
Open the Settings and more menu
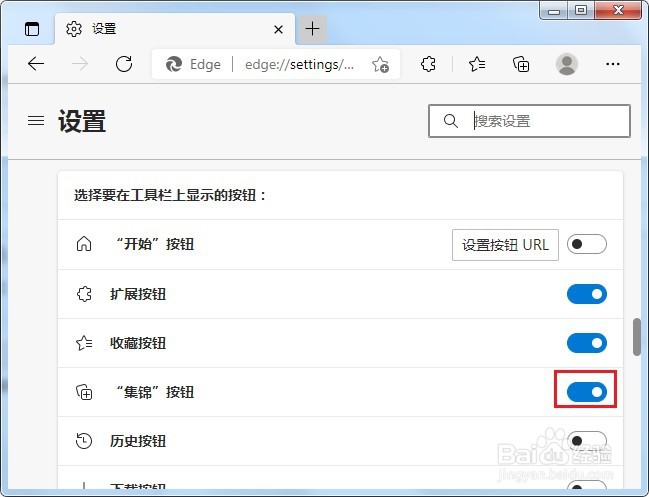click(613, 64)
